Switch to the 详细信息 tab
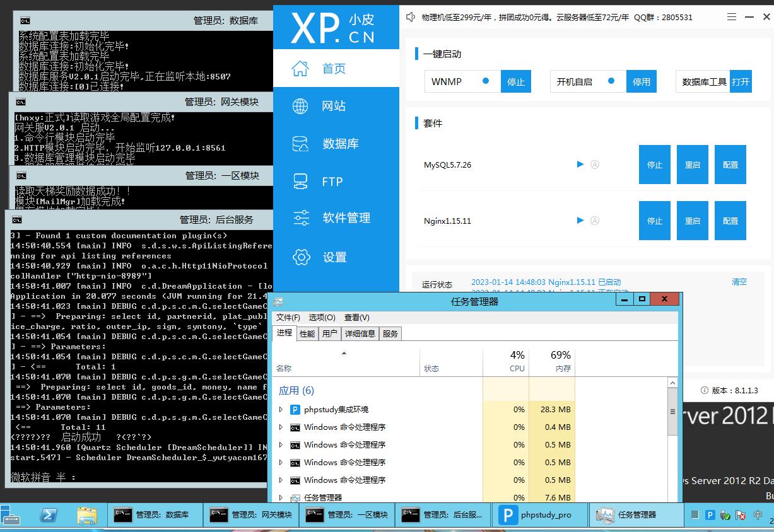Image resolution: width=774 pixels, height=532 pixels. pos(360,333)
